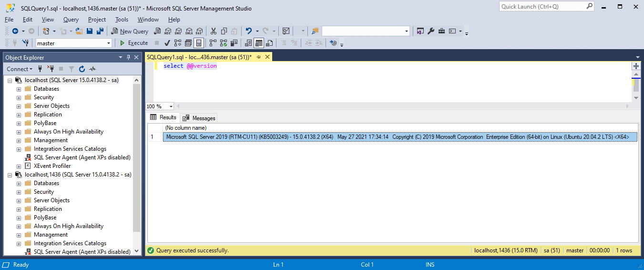Expand Databases under the localhost server
The width and height of the screenshot is (644, 270).
[x=19, y=89]
